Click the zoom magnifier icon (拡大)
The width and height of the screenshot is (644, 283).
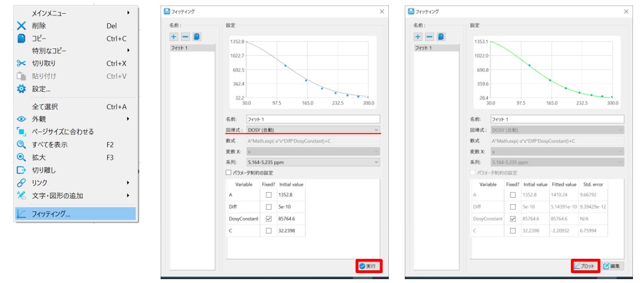(21, 157)
